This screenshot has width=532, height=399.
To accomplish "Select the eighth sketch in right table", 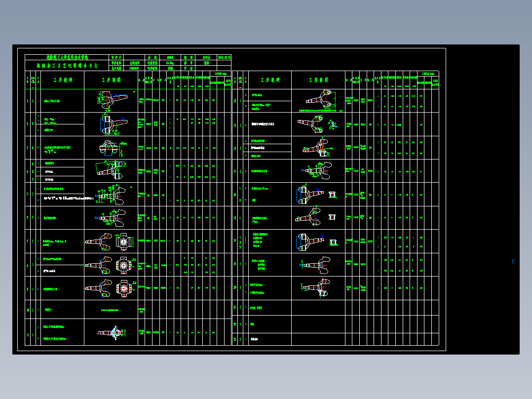I will (x=315, y=265).
